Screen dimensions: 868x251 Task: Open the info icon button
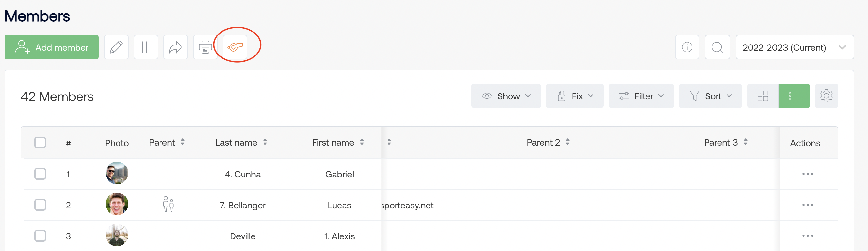pos(687,47)
